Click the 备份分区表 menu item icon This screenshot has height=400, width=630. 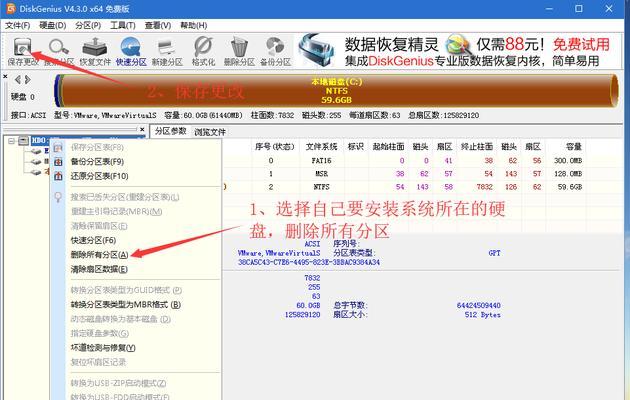(x=58, y=162)
